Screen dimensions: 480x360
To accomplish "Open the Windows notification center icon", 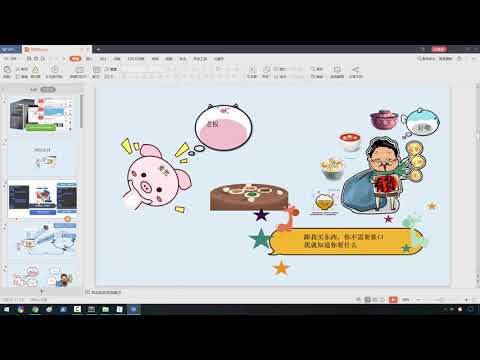I will (471, 309).
